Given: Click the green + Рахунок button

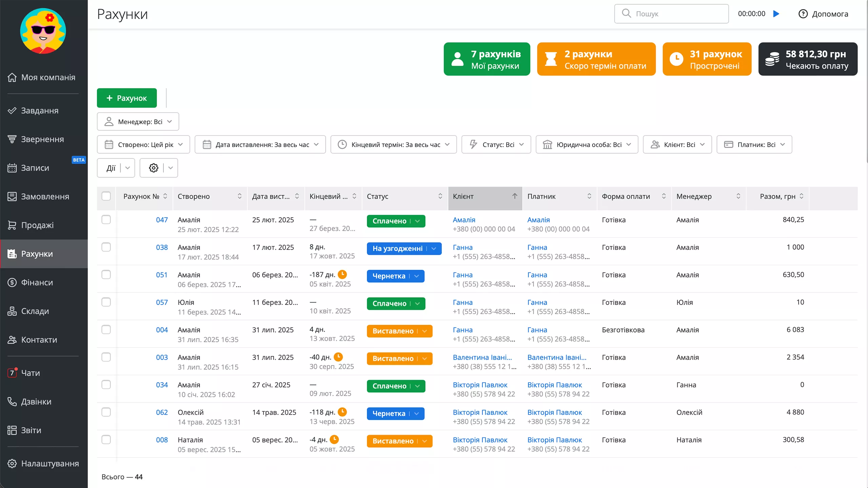Looking at the screenshot, I should pos(127,98).
